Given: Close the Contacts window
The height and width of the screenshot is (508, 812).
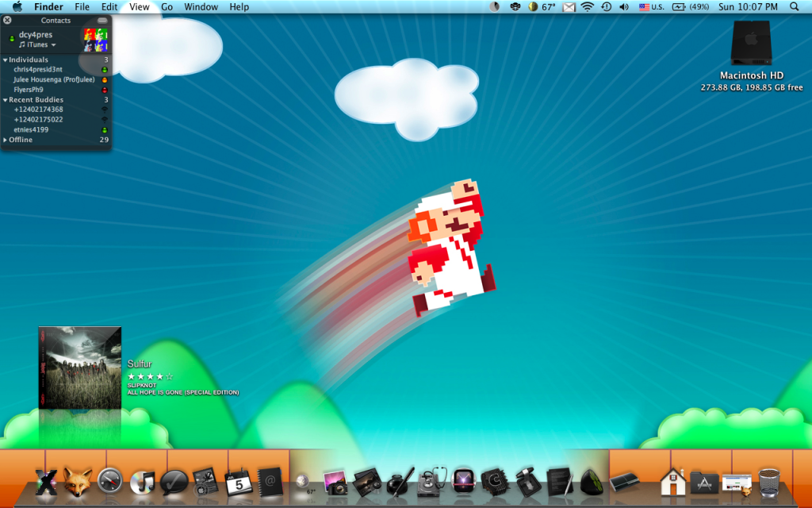Looking at the screenshot, I should [x=7, y=20].
